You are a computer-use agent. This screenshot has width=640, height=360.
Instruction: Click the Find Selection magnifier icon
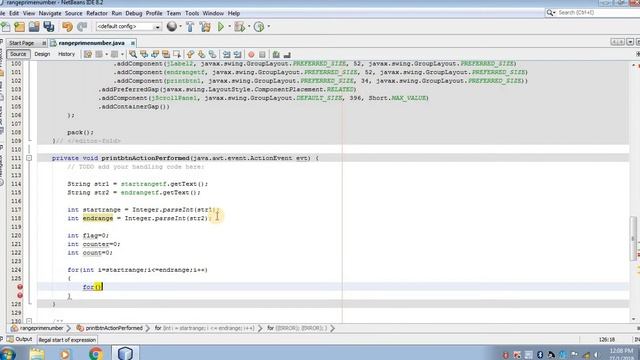(133, 54)
